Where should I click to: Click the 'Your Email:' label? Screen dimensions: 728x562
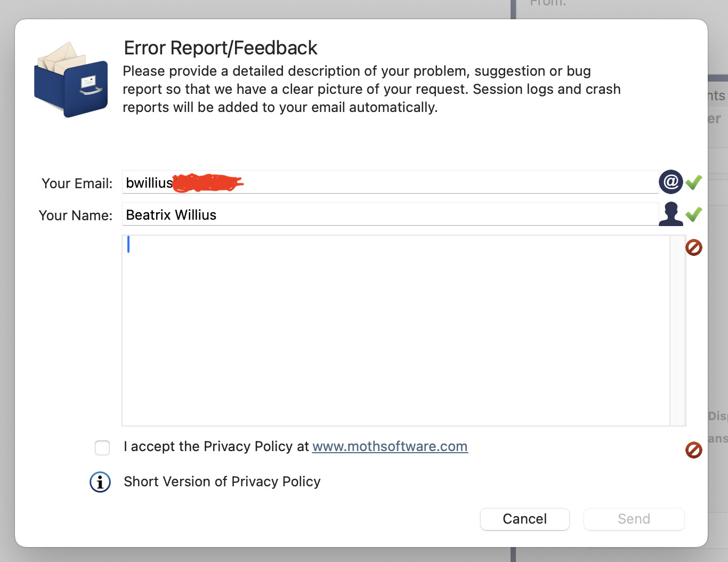click(77, 183)
